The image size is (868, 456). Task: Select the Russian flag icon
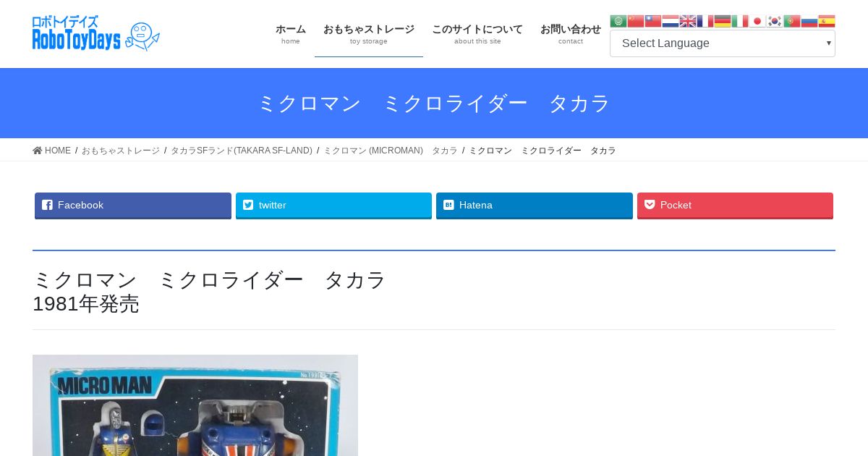click(x=809, y=21)
